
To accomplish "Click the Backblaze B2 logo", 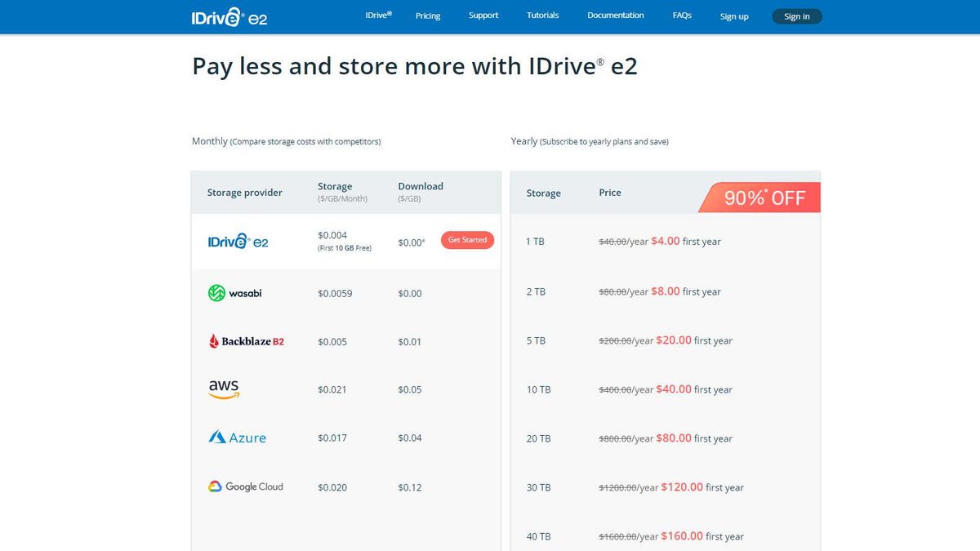I will pos(247,341).
